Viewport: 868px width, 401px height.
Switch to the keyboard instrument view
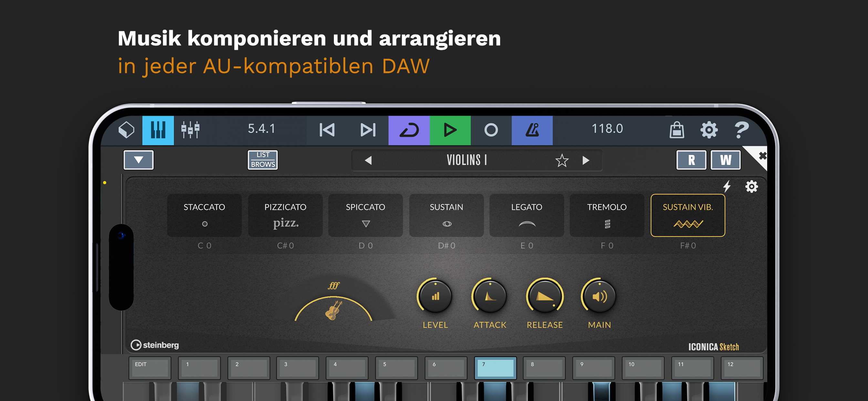pos(158,130)
